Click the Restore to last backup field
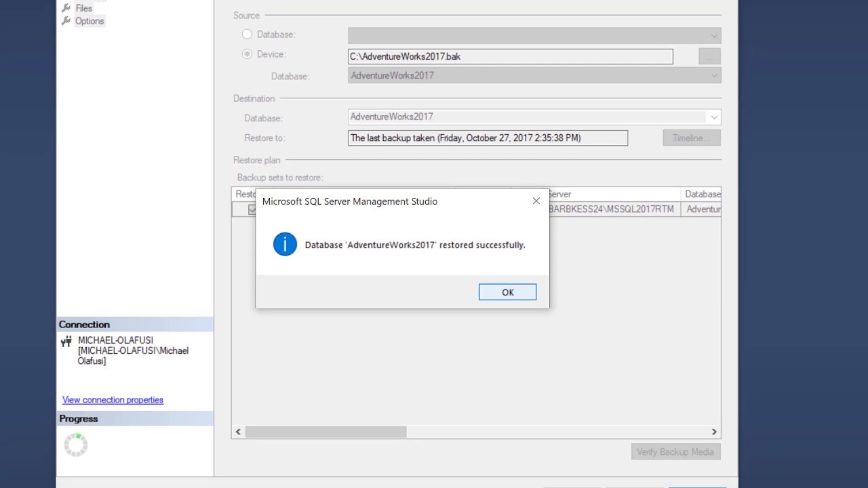This screenshot has width=868, height=488. [x=488, y=138]
